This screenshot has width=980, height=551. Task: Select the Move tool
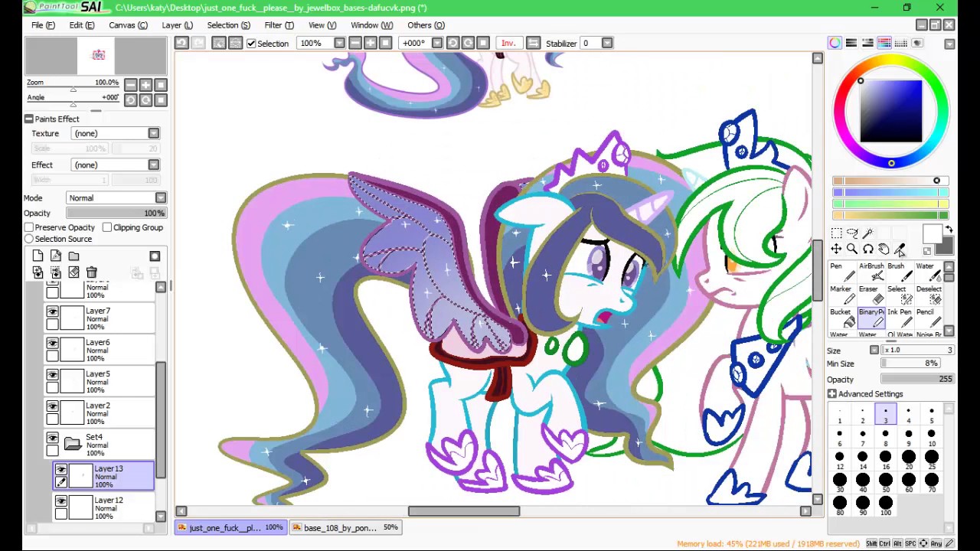click(836, 249)
